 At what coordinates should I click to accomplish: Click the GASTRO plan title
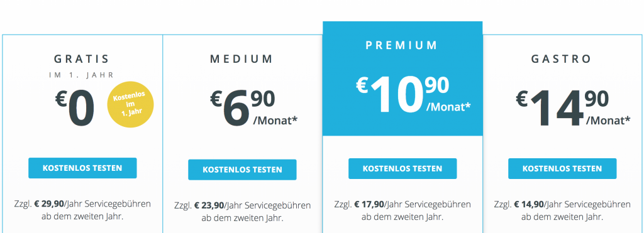562,58
